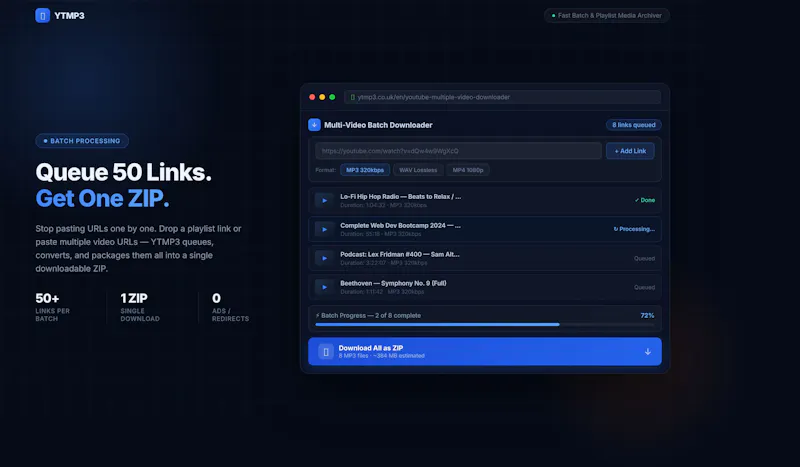
Task: Click the mock browser address bar
Action: point(503,97)
